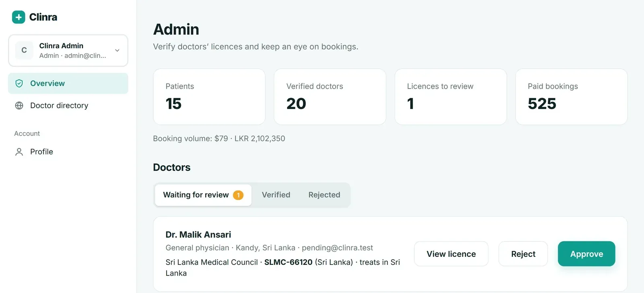Expand the Clinra Admin account chevron
The width and height of the screenshot is (644, 293).
point(117,50)
